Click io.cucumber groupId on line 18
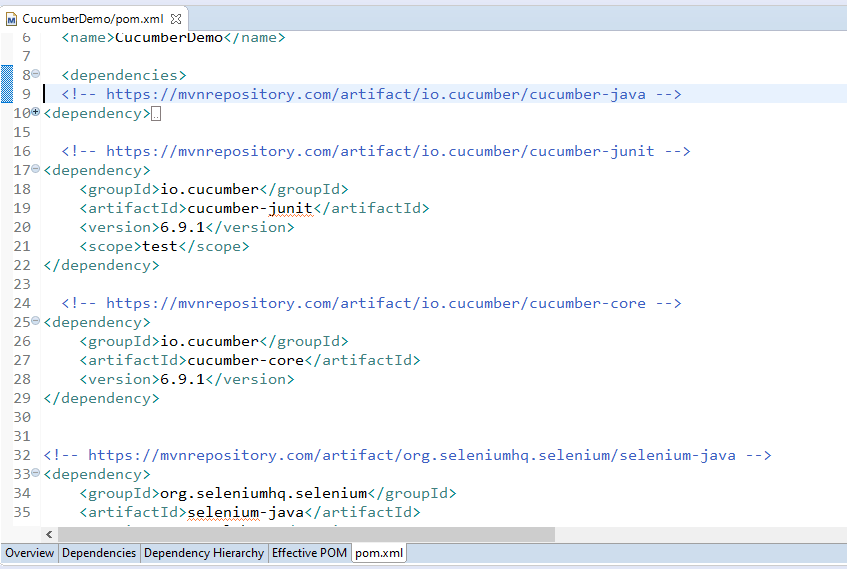Screen dimensions: 847x569 [x=210, y=189]
